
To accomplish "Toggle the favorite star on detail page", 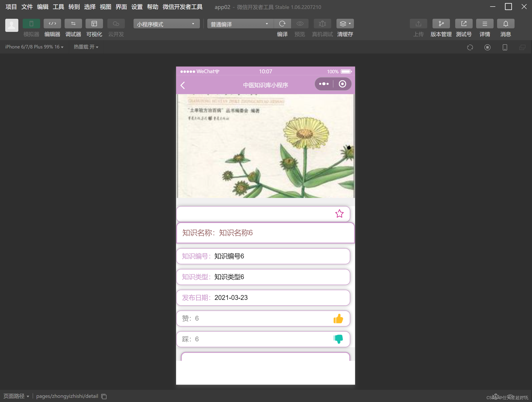I will click(339, 214).
